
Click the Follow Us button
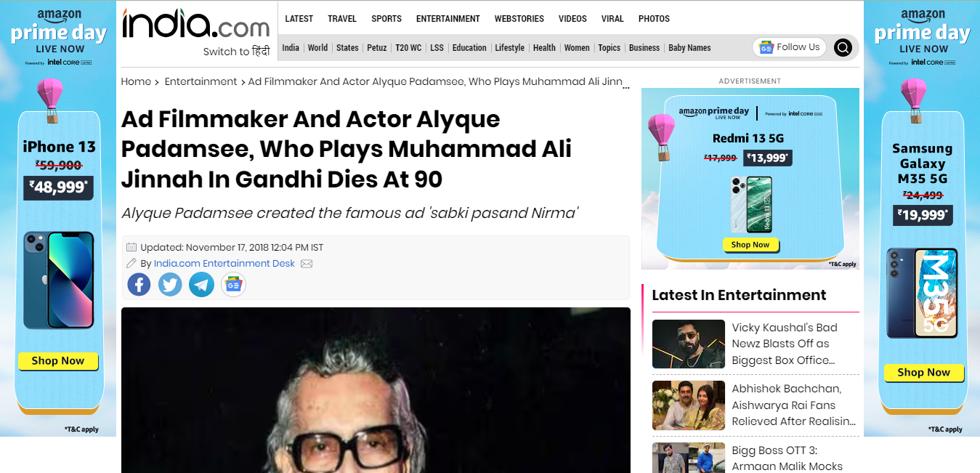790,47
